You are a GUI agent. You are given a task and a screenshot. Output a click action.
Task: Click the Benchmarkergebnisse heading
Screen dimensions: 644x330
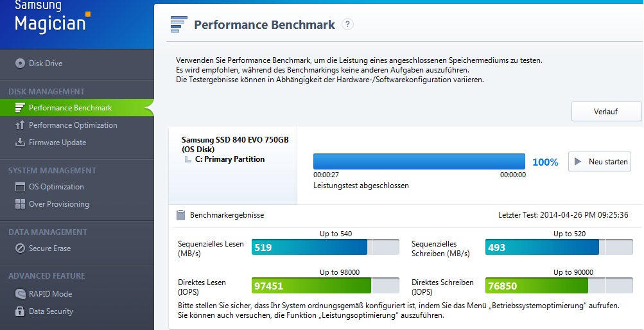click(227, 215)
